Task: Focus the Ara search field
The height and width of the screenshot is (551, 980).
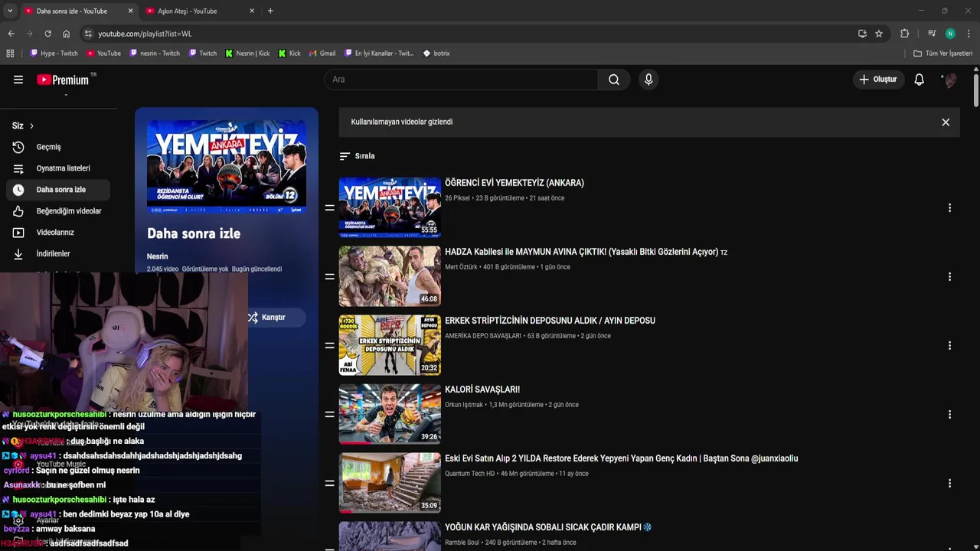Action: [x=461, y=80]
